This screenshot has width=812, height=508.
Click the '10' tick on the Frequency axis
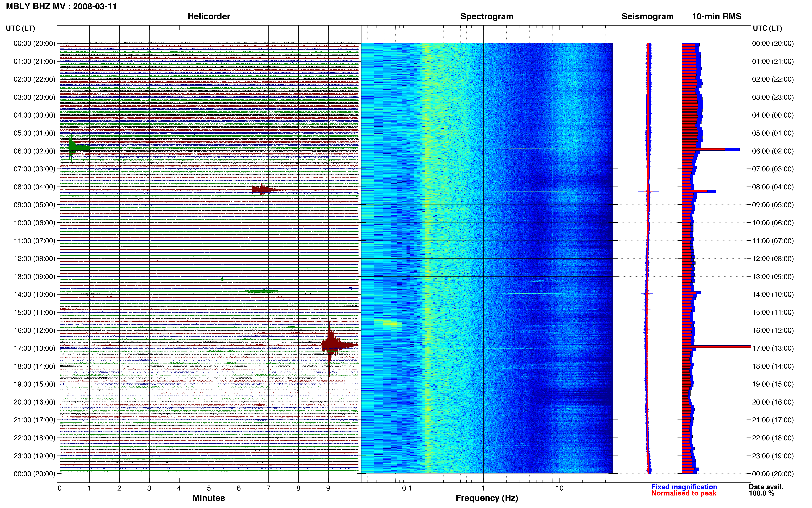click(559, 488)
